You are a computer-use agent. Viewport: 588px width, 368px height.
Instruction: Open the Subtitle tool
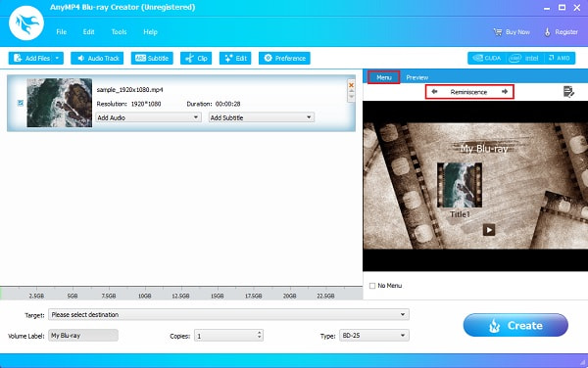[152, 58]
